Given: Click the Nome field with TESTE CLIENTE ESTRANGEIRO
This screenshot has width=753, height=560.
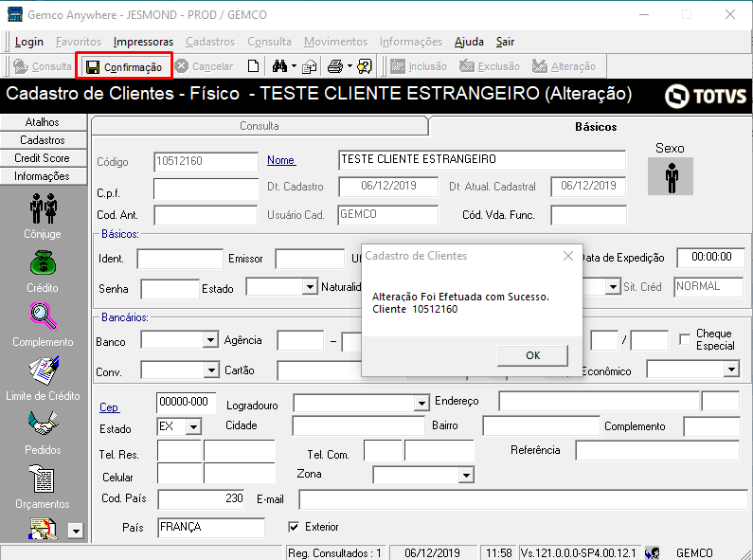Looking at the screenshot, I should [x=482, y=160].
